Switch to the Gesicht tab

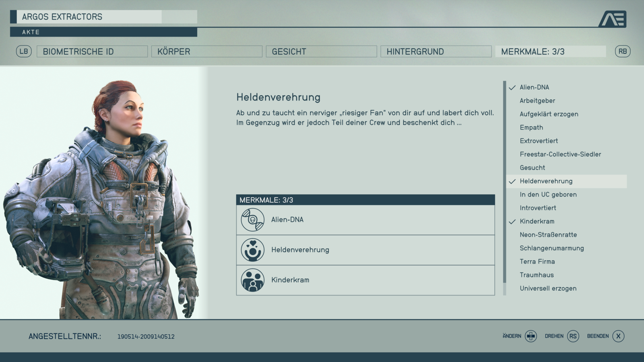point(322,51)
